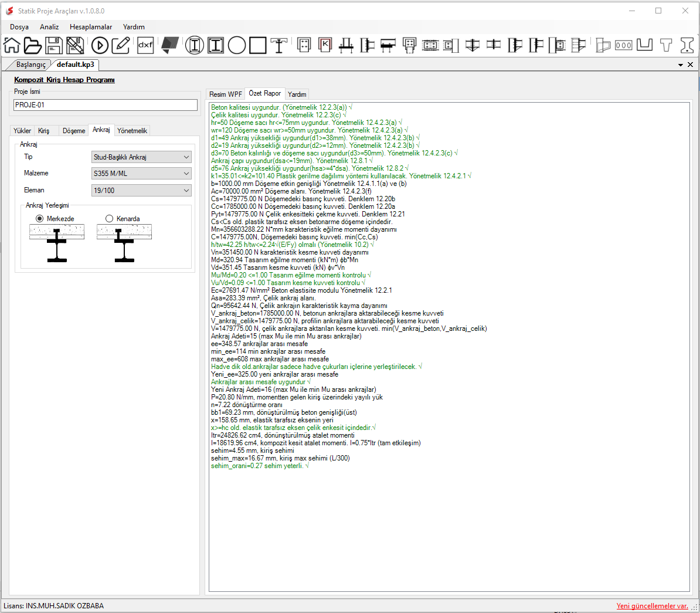Open the Hesaplamalar menu
Image resolution: width=700 pixels, height=613 pixels.
91,27
